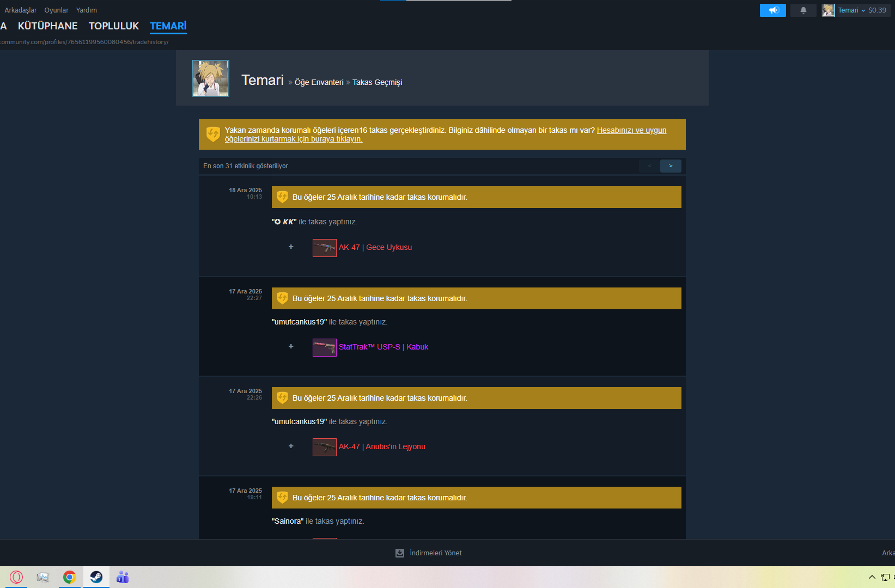The image size is (895, 588).
Task: Open Steam announcements megaphone button
Action: pyautogui.click(x=772, y=10)
